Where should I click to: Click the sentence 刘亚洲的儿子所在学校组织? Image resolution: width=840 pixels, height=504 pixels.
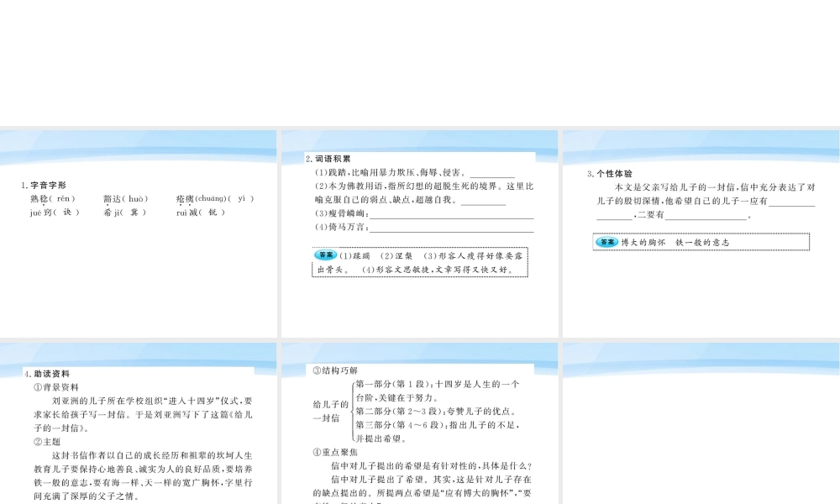pyautogui.click(x=152, y=402)
